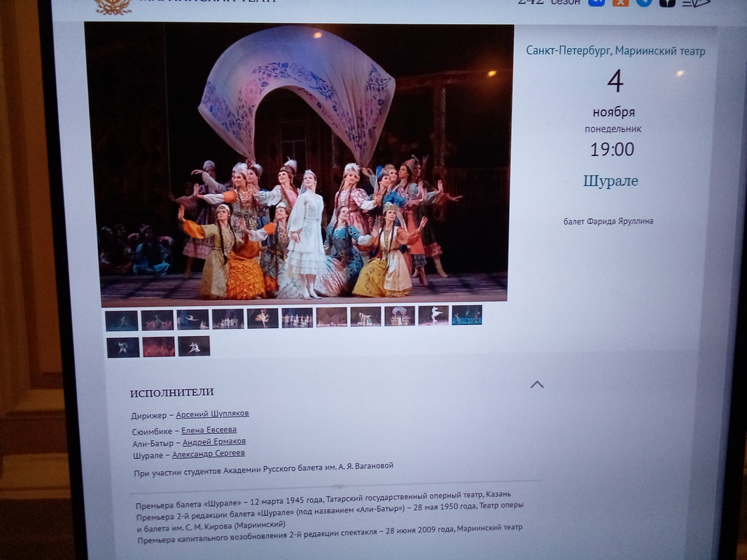Click the month text 'ноября'

point(613,113)
